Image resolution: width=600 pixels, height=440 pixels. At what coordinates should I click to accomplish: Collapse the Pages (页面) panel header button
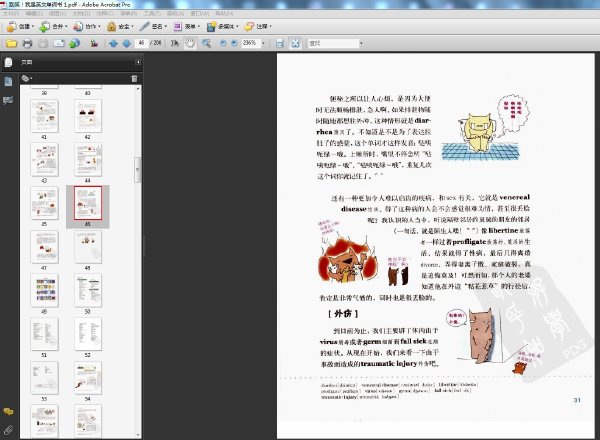(x=138, y=62)
